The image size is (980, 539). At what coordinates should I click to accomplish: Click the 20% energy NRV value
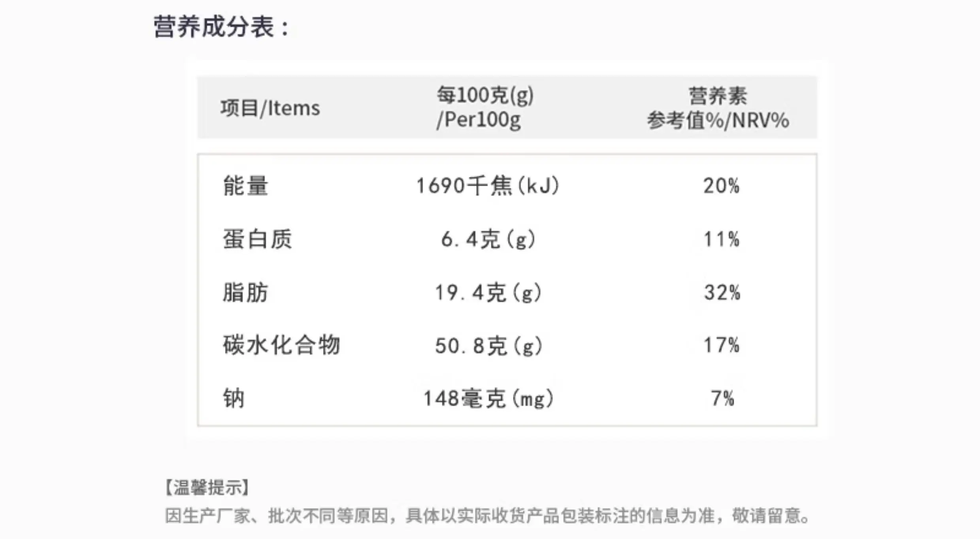721,186
